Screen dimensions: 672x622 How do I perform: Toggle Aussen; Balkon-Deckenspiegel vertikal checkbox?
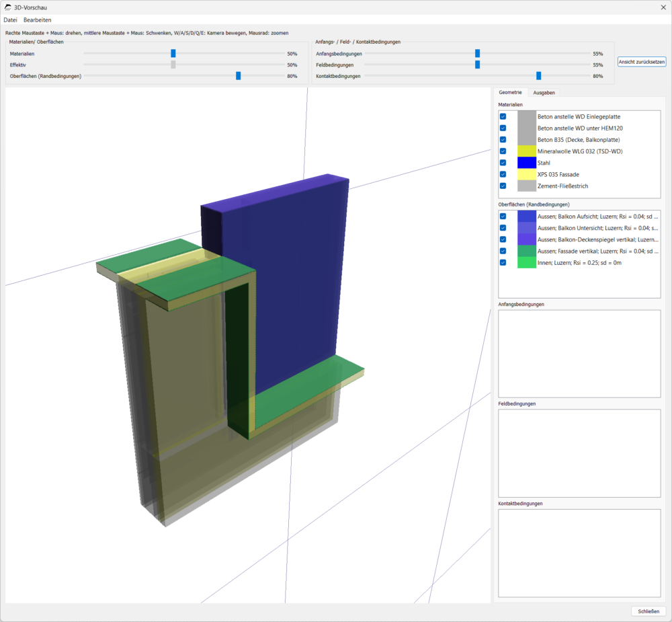click(x=503, y=239)
